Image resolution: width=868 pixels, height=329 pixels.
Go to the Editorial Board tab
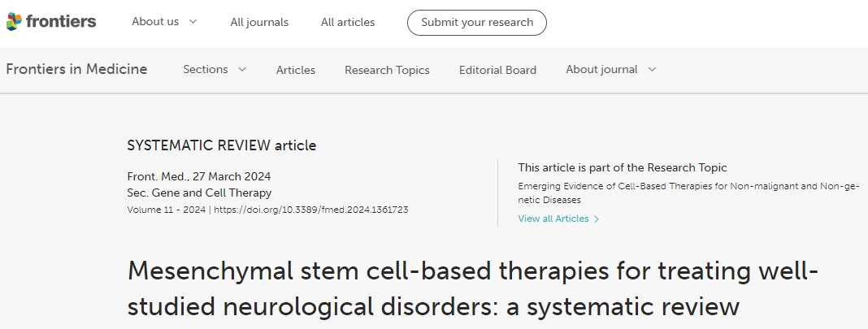pos(497,70)
